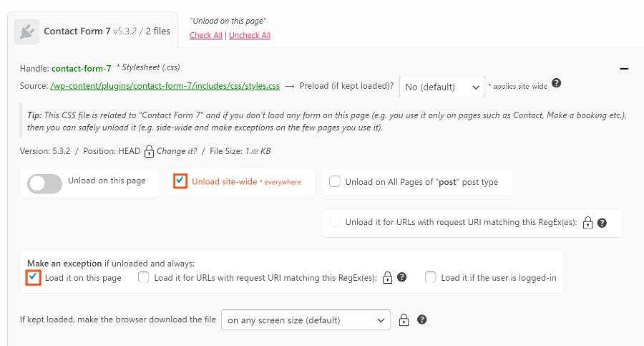Click Uncheck All link
The height and width of the screenshot is (346, 644).
[250, 35]
